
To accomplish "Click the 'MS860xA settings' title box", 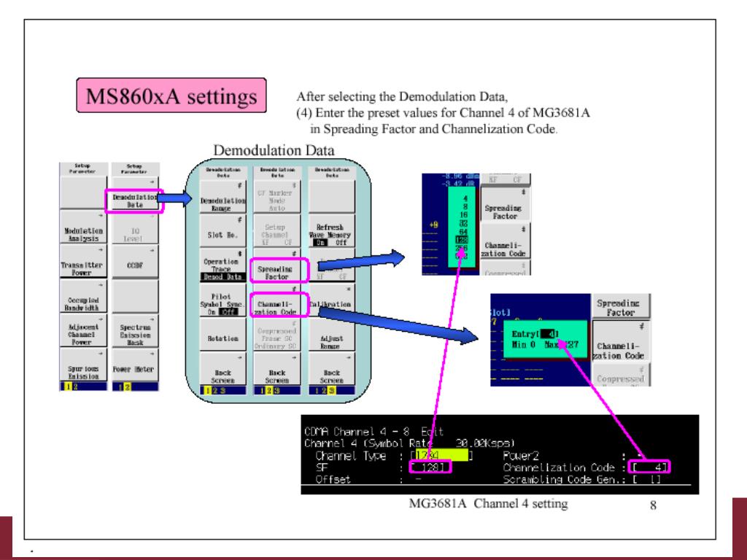I will (x=171, y=96).
